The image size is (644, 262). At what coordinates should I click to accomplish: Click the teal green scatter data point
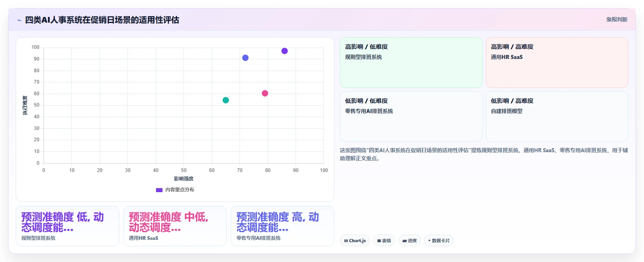(x=226, y=100)
